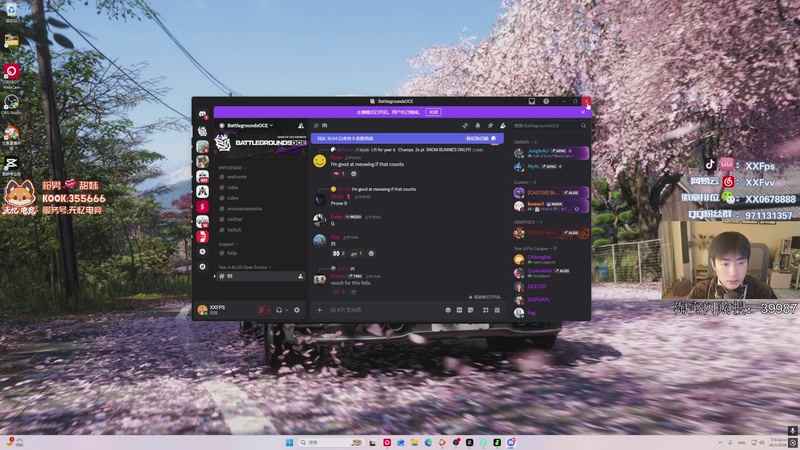Select the BattlegroundsOCE server icon in sidebar
Viewport: 800px width, 450px height.
coord(203,131)
